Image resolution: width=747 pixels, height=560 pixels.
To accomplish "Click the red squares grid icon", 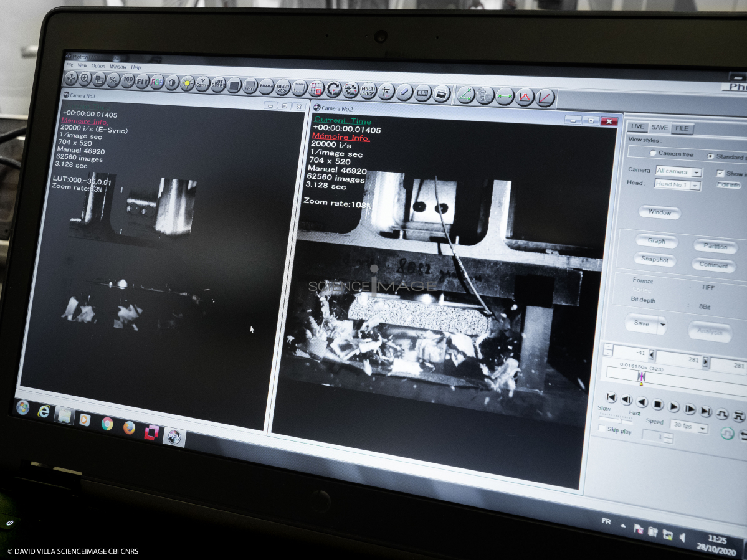I will pyautogui.click(x=316, y=88).
